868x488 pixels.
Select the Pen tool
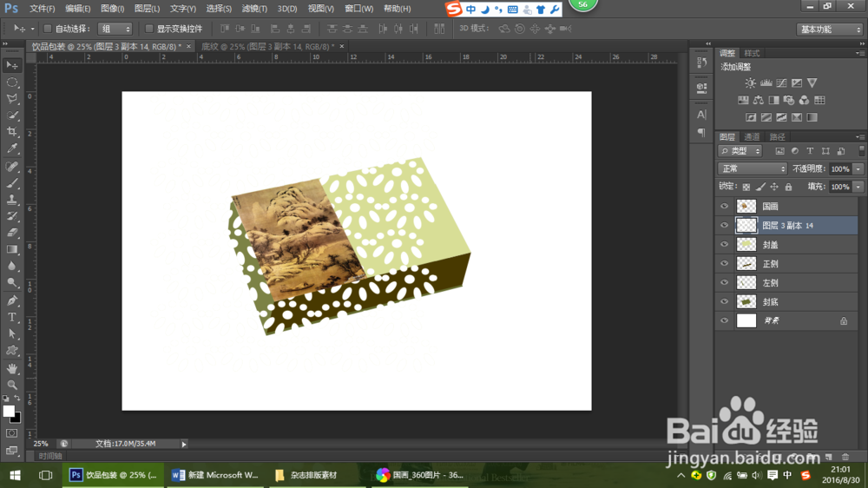pyautogui.click(x=11, y=300)
